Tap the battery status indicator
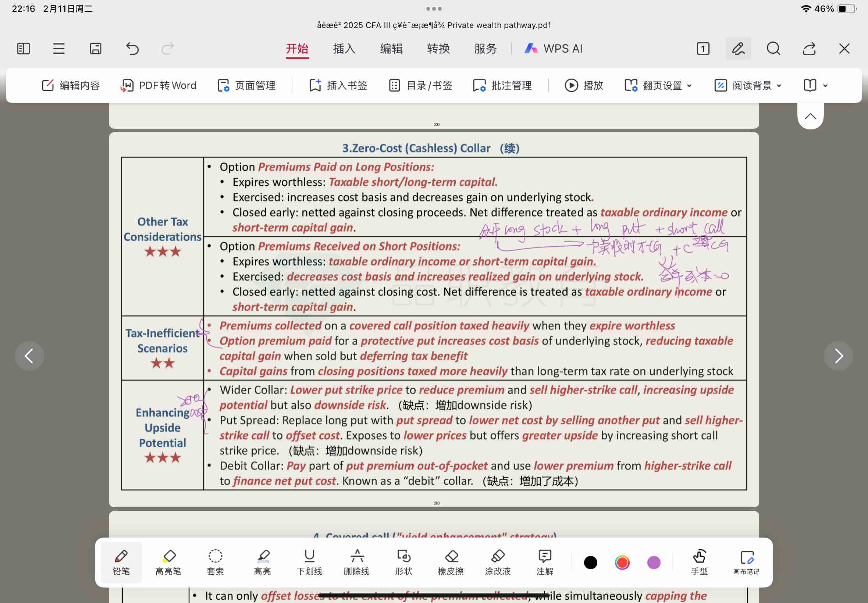Viewport: 868px width, 603px height. [847, 9]
